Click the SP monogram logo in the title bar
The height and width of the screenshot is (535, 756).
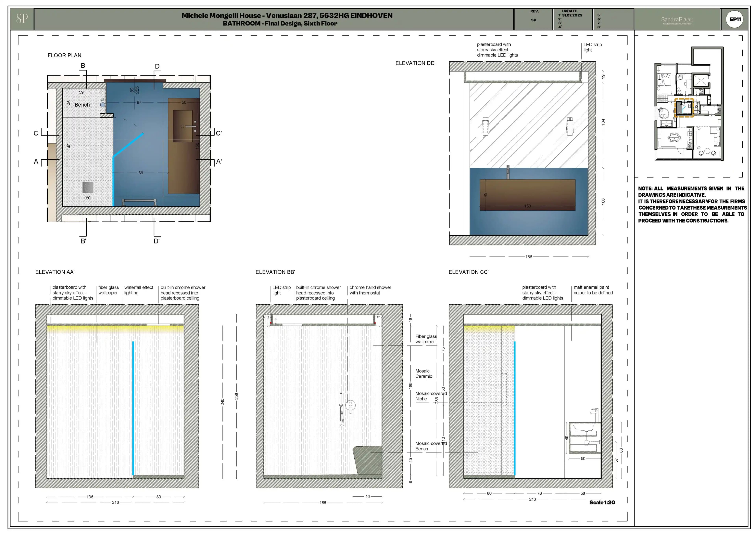click(x=22, y=19)
